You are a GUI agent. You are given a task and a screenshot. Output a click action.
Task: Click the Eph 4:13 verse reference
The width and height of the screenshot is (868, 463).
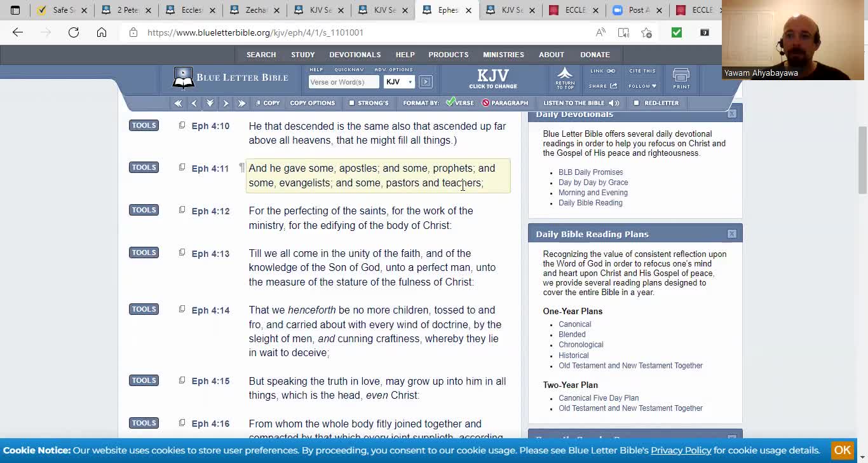pos(210,254)
